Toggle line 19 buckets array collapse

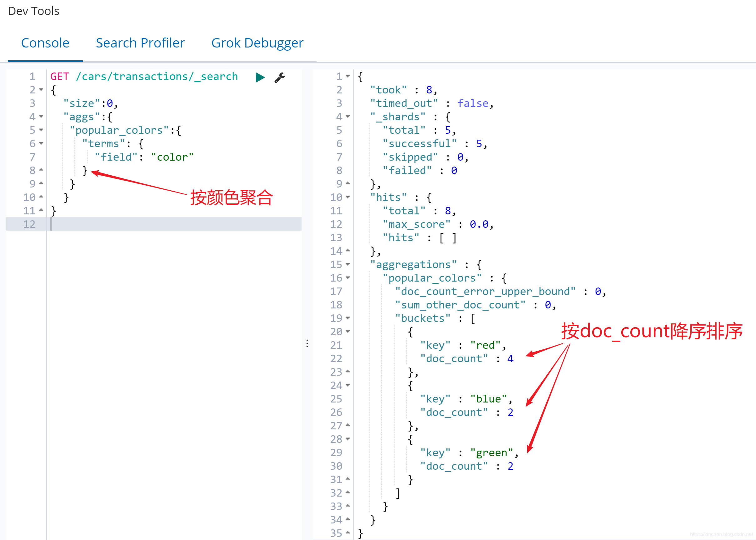pos(349,318)
